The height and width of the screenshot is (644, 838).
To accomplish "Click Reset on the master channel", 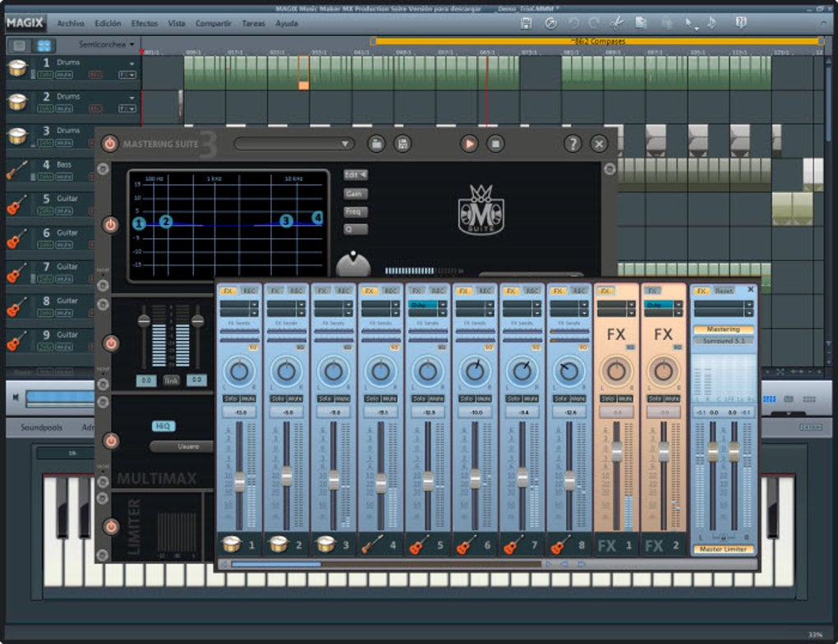I will pos(724,291).
